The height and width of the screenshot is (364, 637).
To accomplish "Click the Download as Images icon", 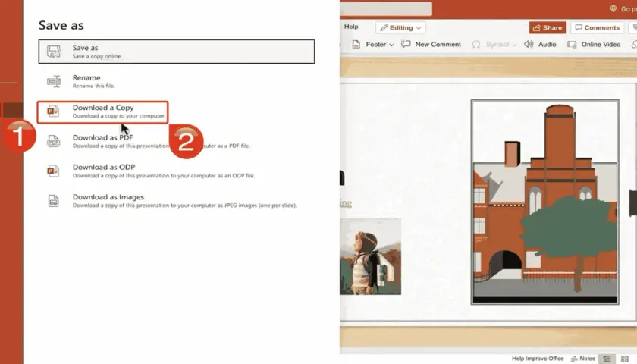I will tap(53, 201).
